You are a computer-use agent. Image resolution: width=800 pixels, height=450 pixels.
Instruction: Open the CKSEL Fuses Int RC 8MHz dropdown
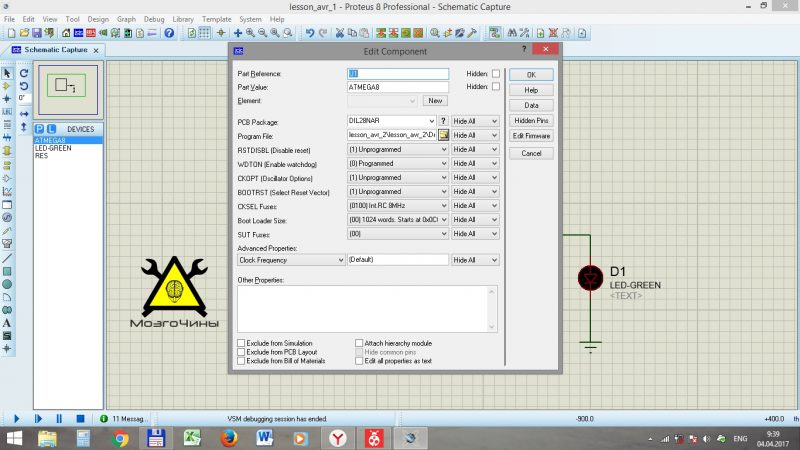[x=397, y=206]
